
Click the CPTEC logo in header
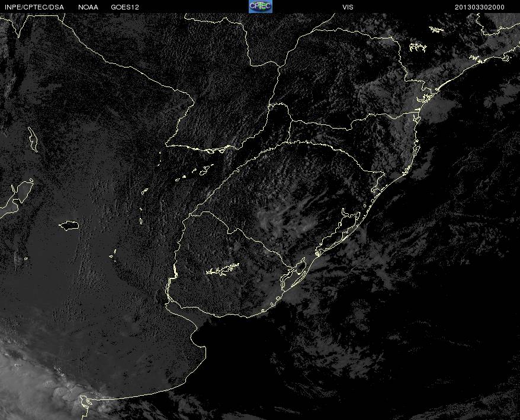pos(261,7)
